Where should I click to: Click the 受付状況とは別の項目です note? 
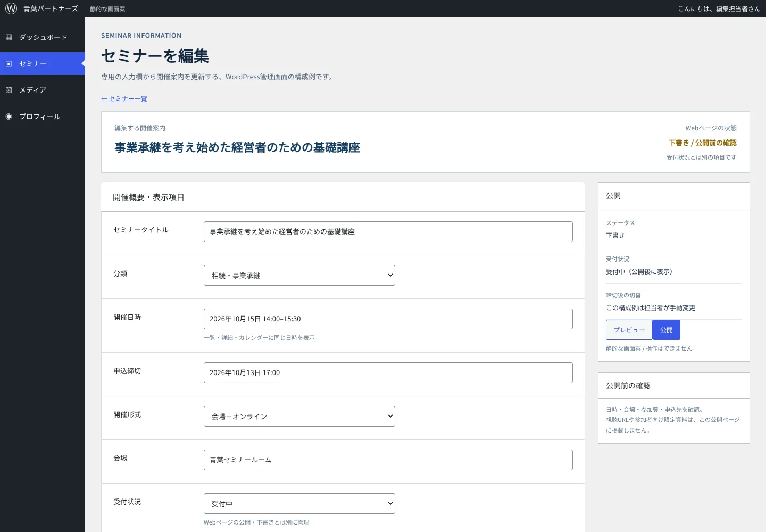coord(702,157)
